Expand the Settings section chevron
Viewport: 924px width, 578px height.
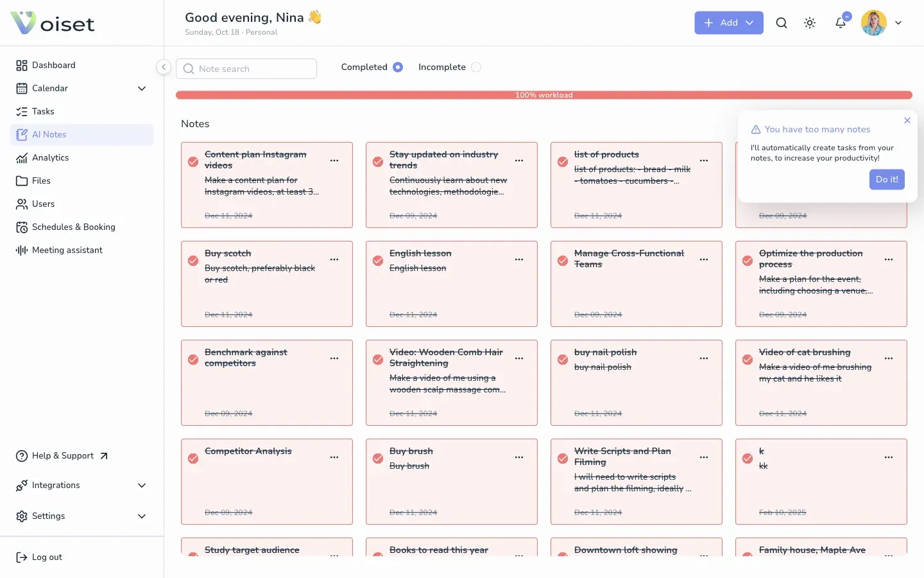pos(142,516)
